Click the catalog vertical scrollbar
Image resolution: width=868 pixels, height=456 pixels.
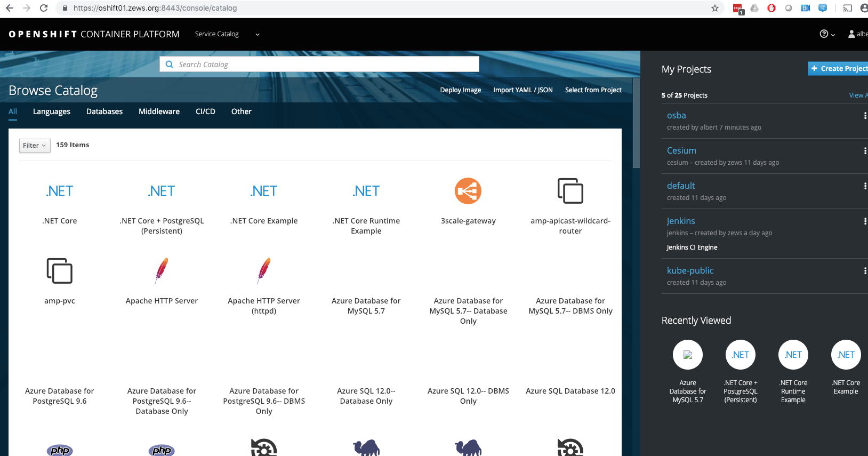click(x=636, y=123)
